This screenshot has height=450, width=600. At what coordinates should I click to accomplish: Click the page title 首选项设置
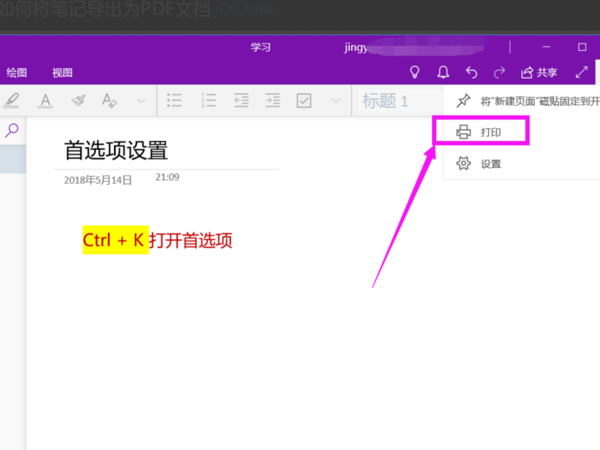[116, 150]
